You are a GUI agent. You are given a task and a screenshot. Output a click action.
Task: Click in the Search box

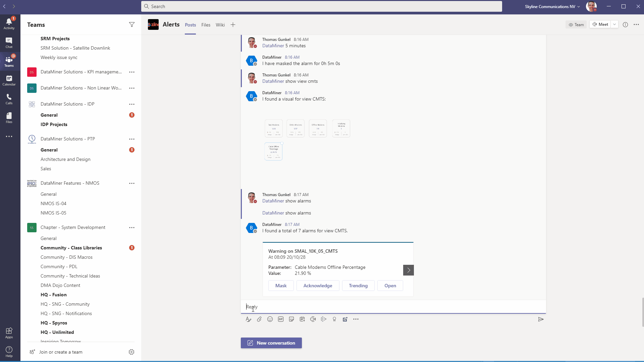321,6
